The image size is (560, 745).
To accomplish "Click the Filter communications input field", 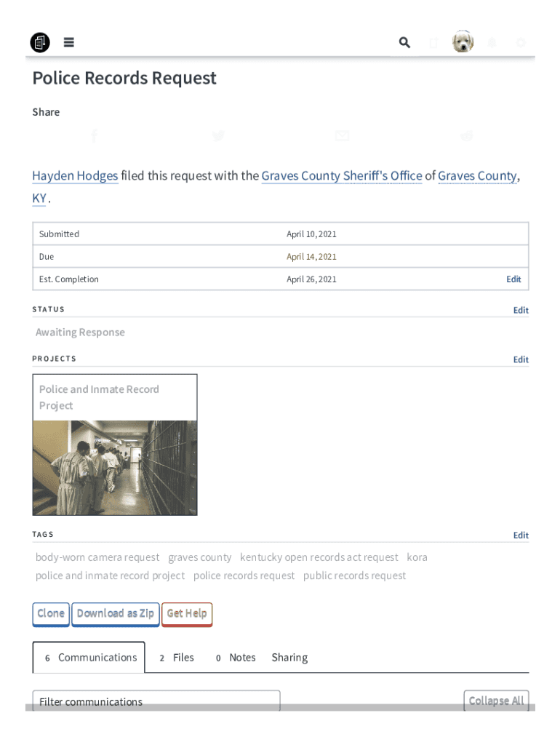I will click(x=156, y=701).
